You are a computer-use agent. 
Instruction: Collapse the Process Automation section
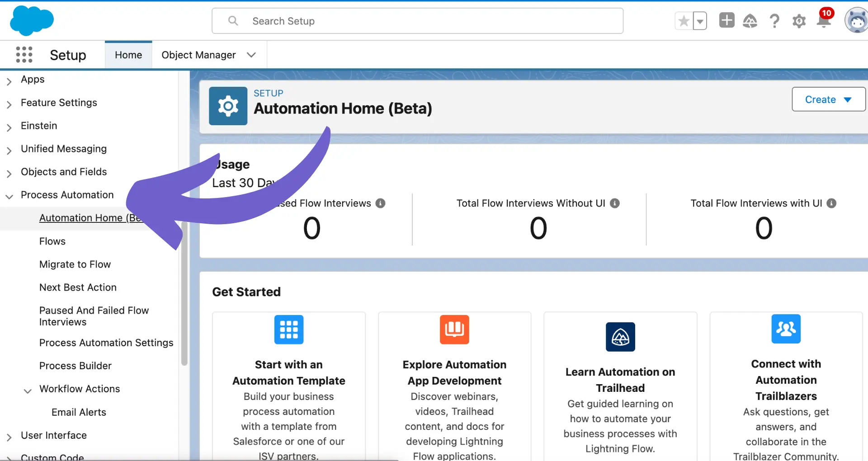9,197
